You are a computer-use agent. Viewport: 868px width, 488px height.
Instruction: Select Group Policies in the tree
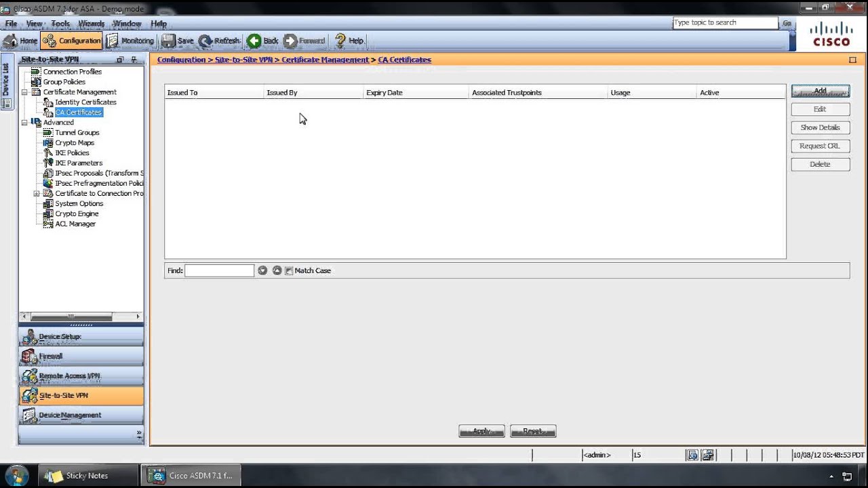64,82
